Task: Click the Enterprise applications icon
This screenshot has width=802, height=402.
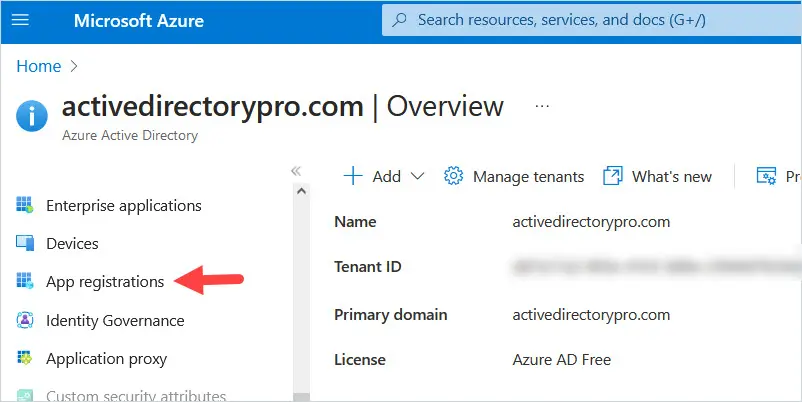Action: (25, 205)
